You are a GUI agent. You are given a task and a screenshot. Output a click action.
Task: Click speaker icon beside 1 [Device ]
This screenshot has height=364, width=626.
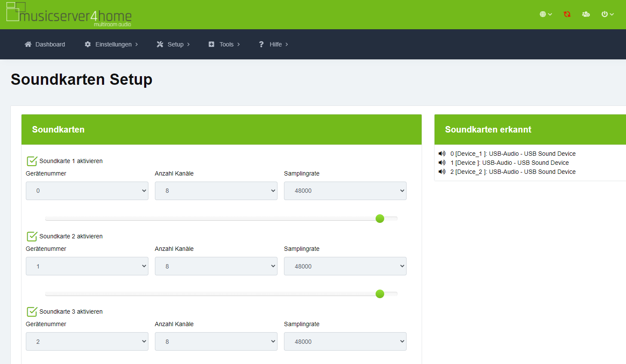(x=442, y=163)
